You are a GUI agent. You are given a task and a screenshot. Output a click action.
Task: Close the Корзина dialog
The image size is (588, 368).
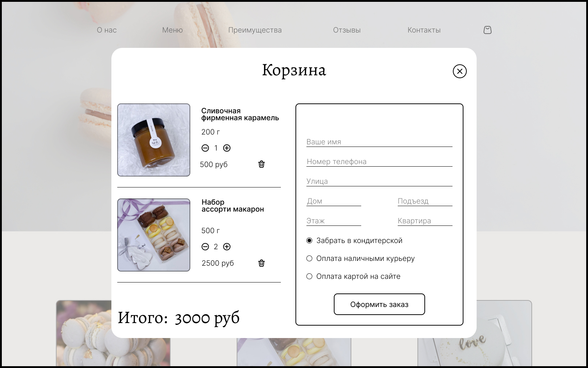[x=460, y=71]
